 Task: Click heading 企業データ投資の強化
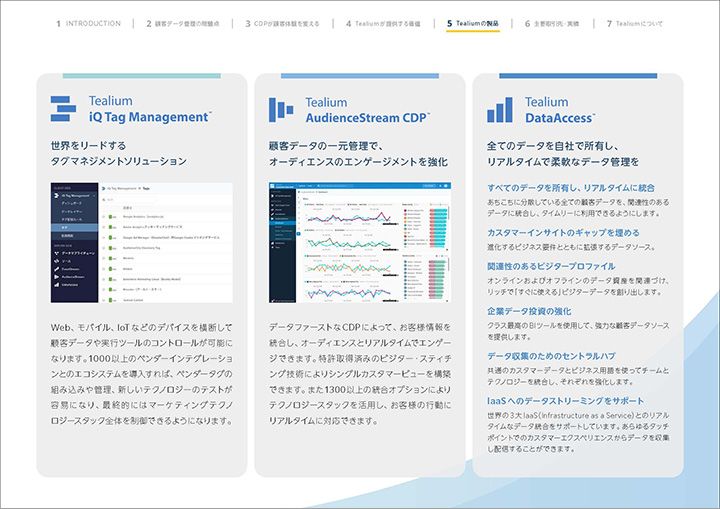coord(529,311)
